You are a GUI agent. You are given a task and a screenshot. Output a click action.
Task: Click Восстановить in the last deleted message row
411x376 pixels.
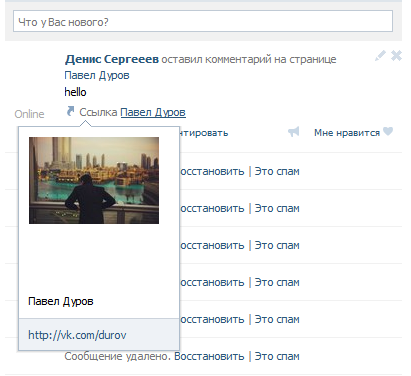coord(209,356)
